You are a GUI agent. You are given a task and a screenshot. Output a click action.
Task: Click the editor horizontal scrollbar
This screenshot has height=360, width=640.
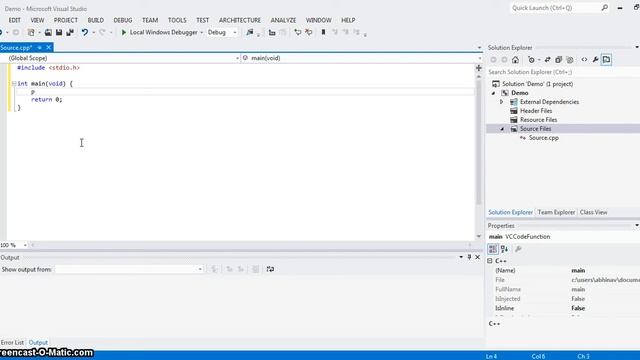[251, 245]
